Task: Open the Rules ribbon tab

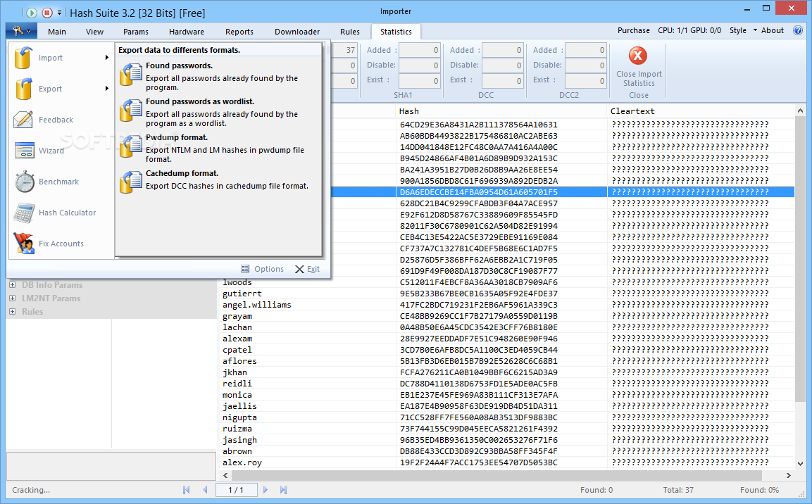Action: (x=350, y=32)
